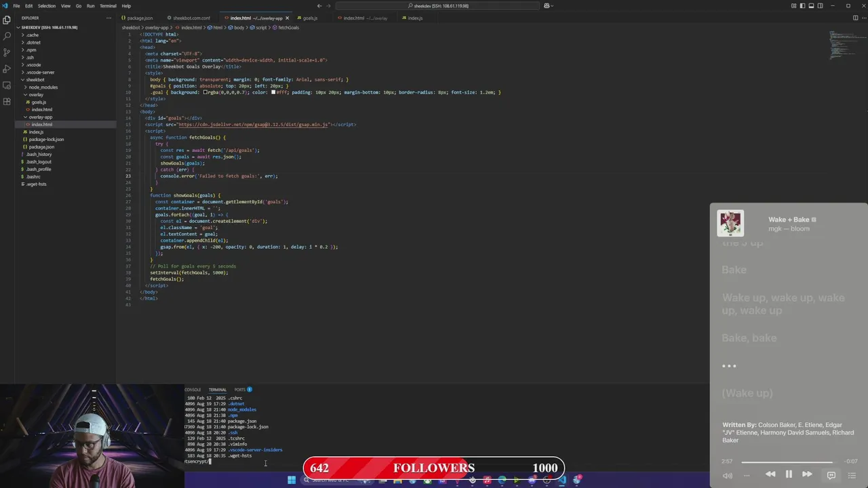Image resolution: width=868 pixels, height=488 pixels.
Task: Open the Explorer view in activity bar
Action: click(7, 20)
